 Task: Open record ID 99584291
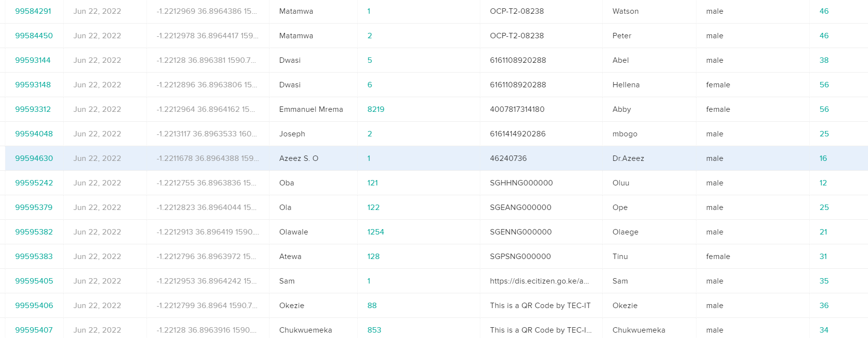tap(33, 11)
